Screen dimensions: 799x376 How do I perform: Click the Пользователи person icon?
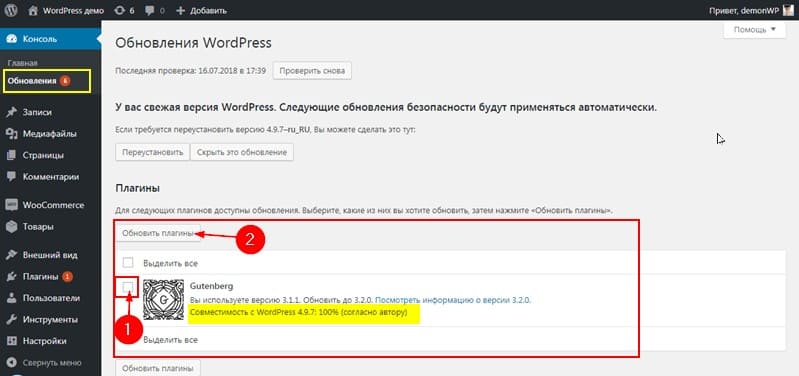tap(12, 298)
